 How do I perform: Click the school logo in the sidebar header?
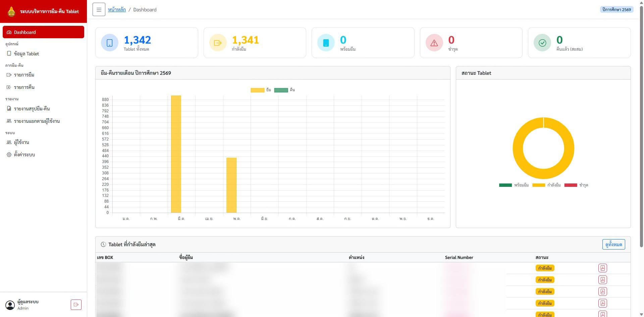pyautogui.click(x=11, y=11)
